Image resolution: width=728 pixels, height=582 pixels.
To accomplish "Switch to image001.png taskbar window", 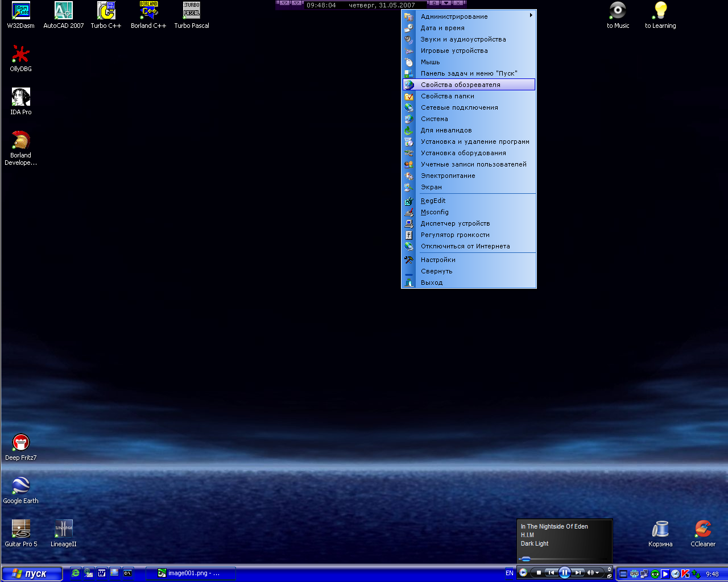I will [x=190, y=573].
